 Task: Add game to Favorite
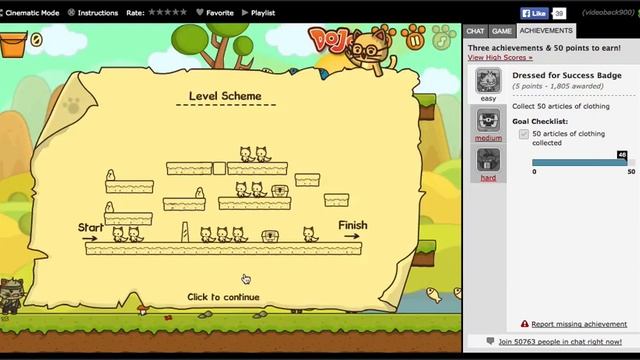[x=215, y=13]
